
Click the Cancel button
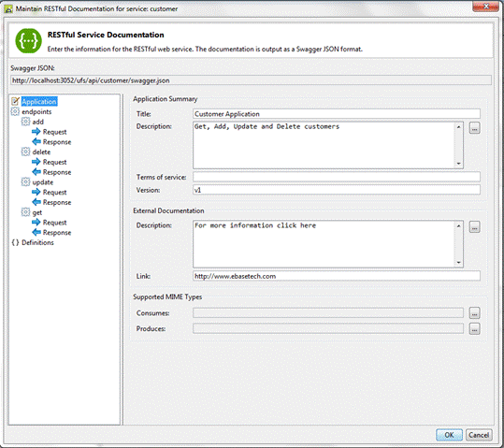(x=479, y=435)
